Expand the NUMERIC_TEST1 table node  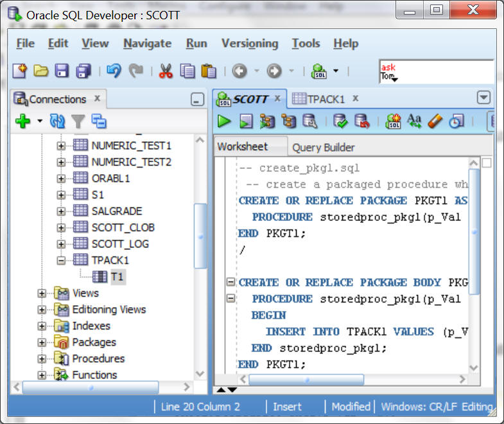(61, 146)
